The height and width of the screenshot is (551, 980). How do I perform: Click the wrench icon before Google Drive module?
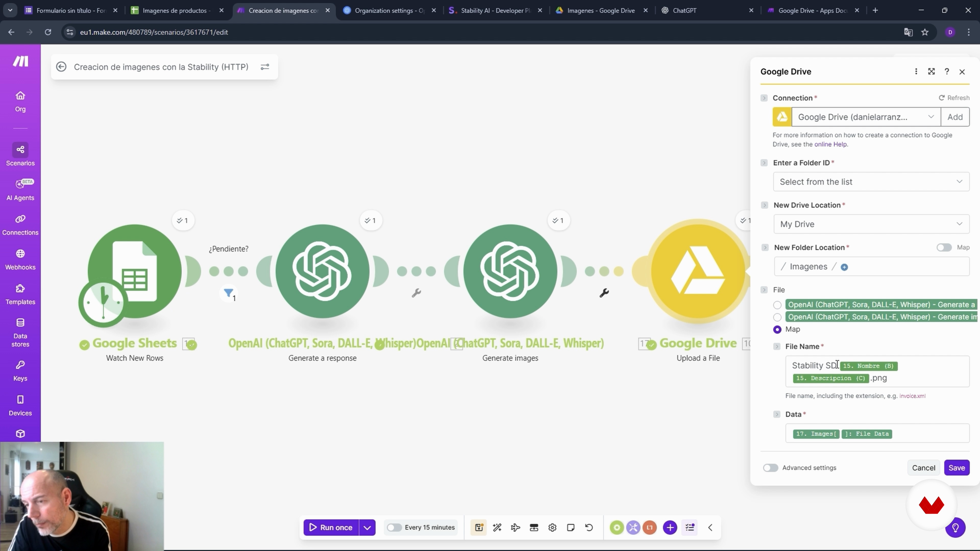coord(604,293)
